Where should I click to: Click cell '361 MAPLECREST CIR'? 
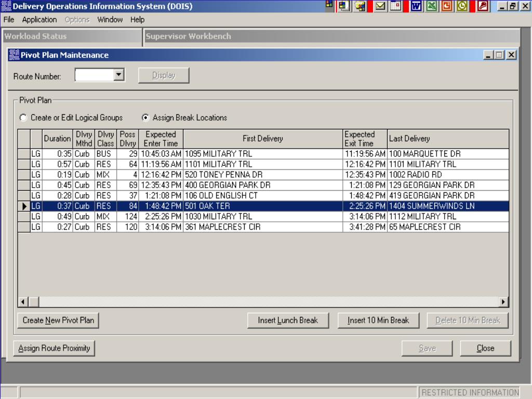263,227
